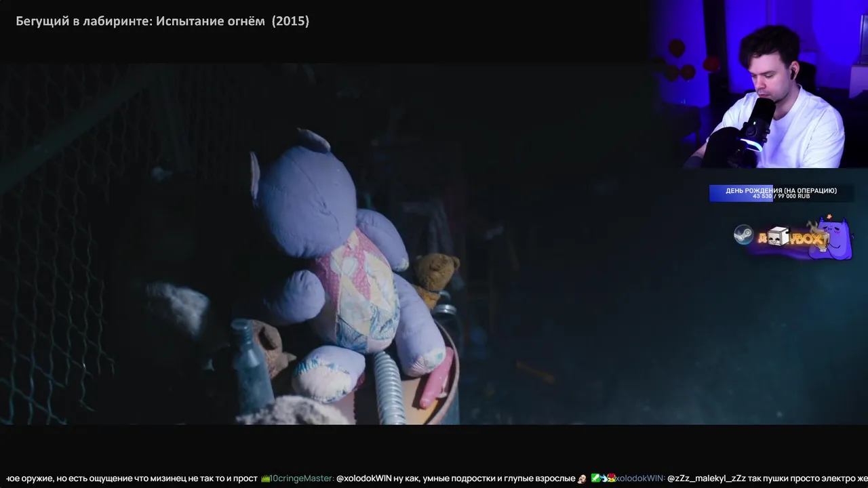Viewport: 868px width, 488px height.
Task: Click the Steam logo icon
Action: click(744, 235)
